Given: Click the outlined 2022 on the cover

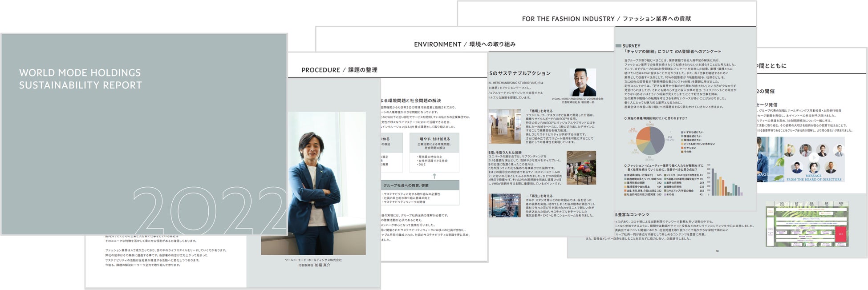Looking at the screenshot, I should [209, 210].
